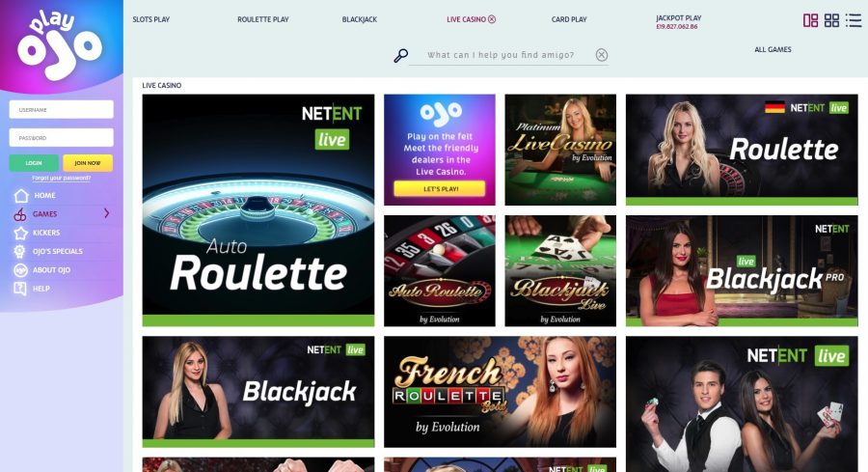Open the Jackpot Play category

tap(678, 18)
